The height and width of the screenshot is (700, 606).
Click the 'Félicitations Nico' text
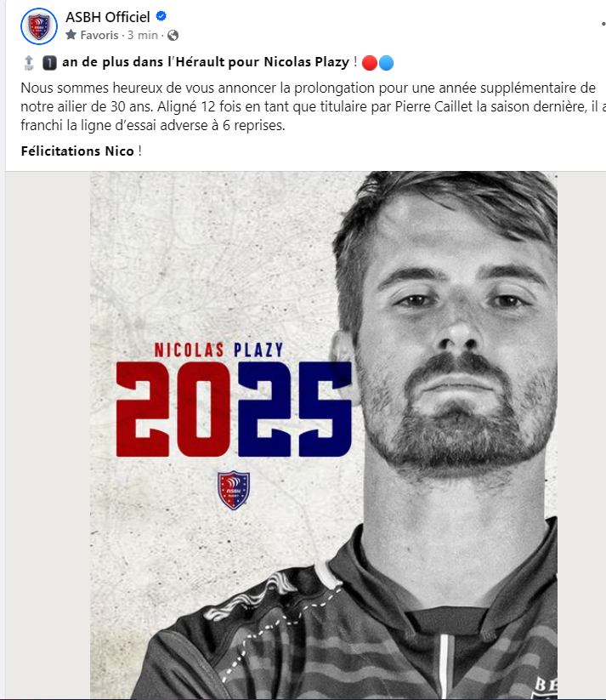pos(77,151)
